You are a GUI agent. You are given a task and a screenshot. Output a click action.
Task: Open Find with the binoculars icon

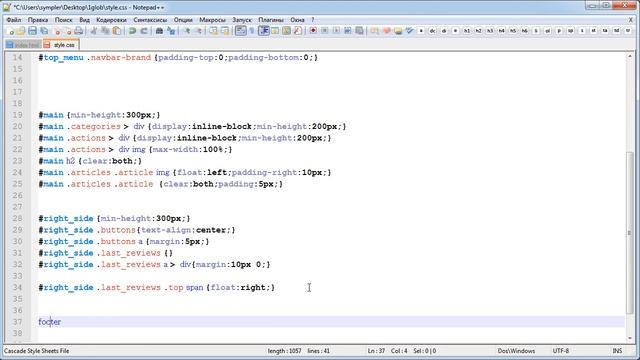[x=159, y=31]
